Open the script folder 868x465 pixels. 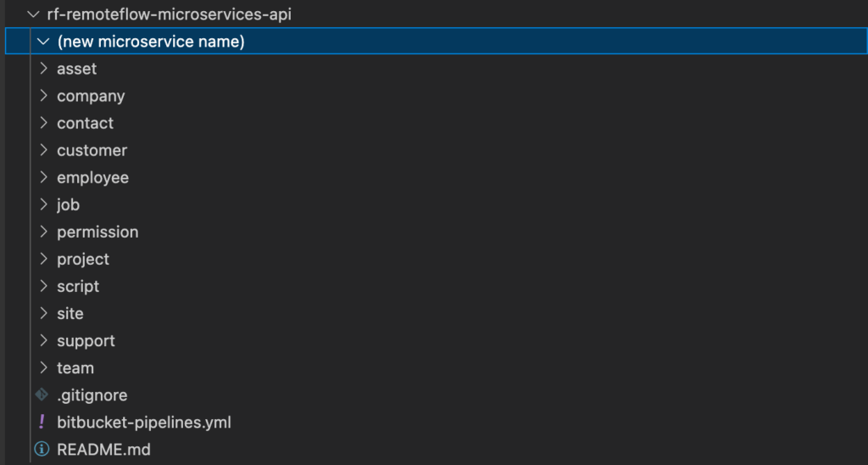pyautogui.click(x=78, y=286)
